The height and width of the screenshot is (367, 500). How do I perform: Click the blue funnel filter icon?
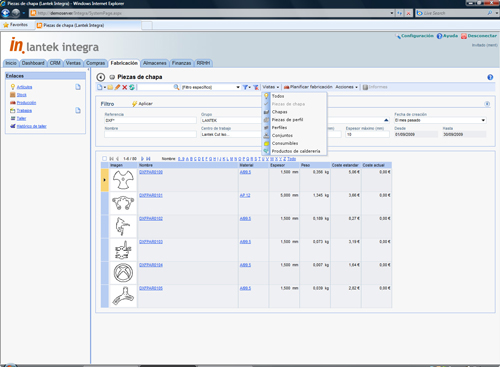(x=245, y=87)
